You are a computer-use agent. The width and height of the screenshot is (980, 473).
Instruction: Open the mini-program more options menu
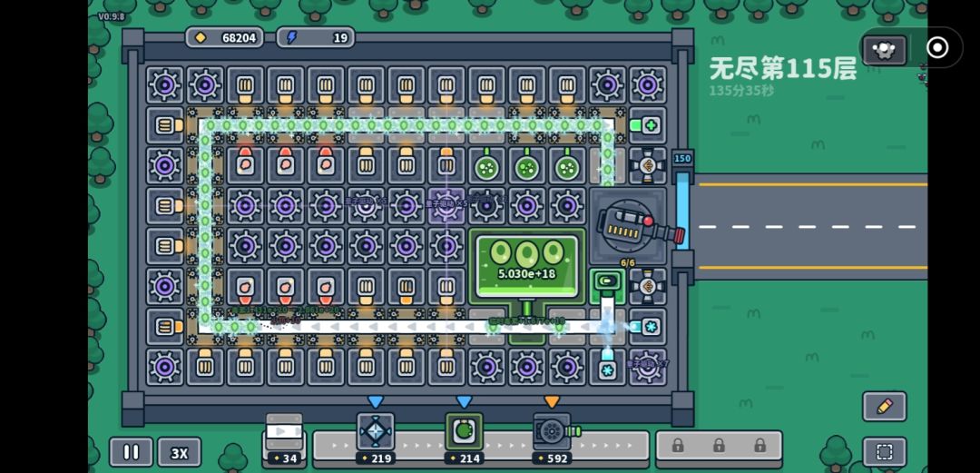click(x=885, y=48)
